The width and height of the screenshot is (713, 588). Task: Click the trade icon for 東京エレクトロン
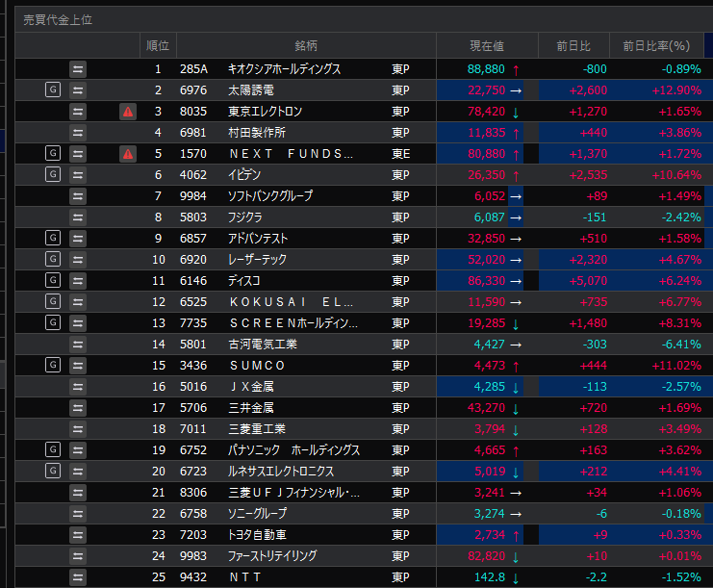pos(78,112)
